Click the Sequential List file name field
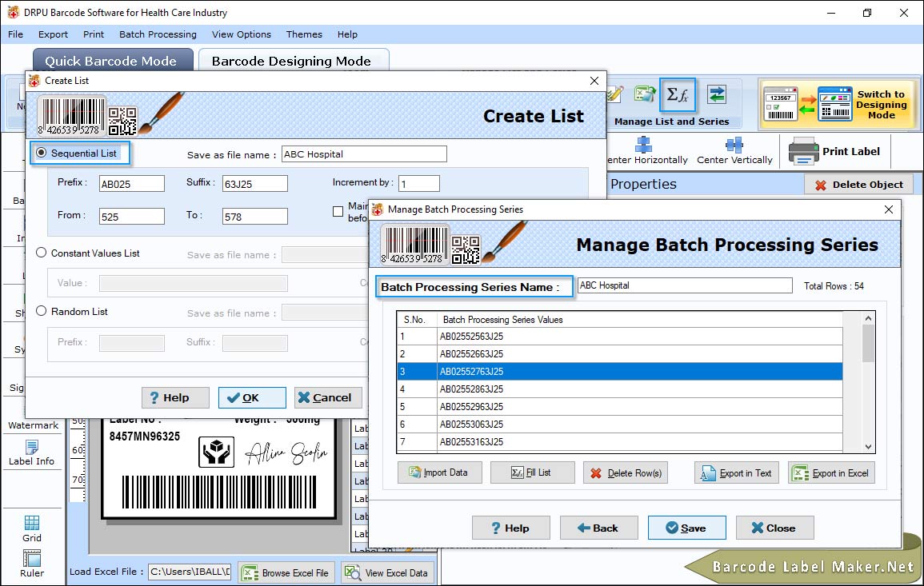The image size is (924, 586). 363,154
